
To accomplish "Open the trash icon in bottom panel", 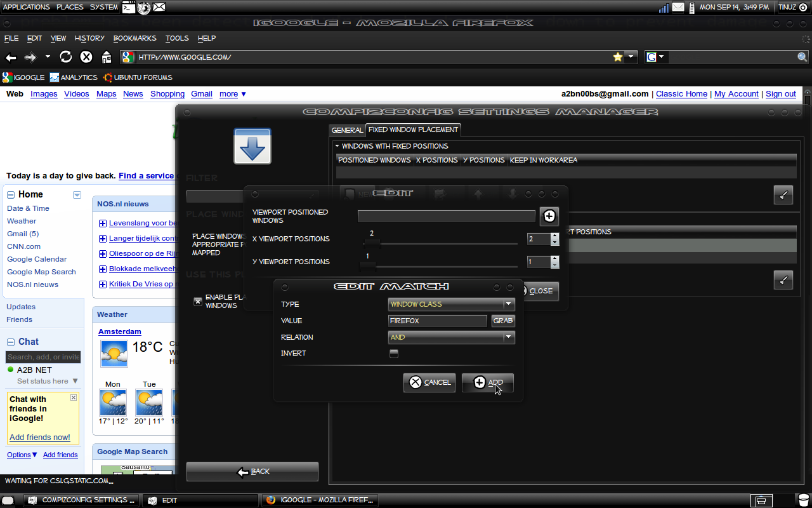I will pyautogui.click(x=803, y=501).
